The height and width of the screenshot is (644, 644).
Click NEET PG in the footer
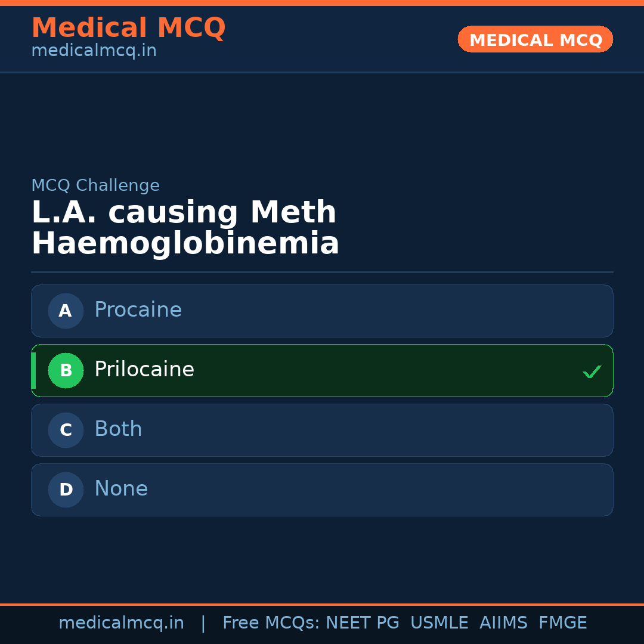pos(363,623)
